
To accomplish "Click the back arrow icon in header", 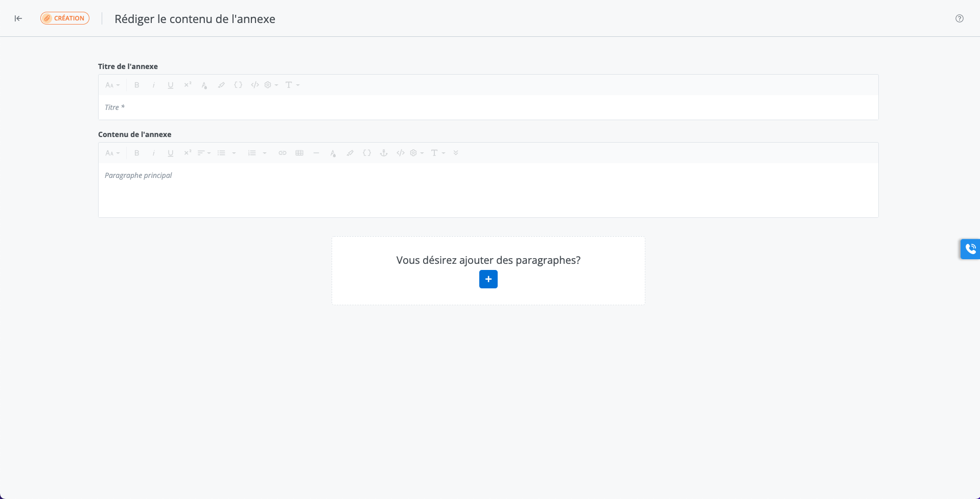I will point(18,18).
